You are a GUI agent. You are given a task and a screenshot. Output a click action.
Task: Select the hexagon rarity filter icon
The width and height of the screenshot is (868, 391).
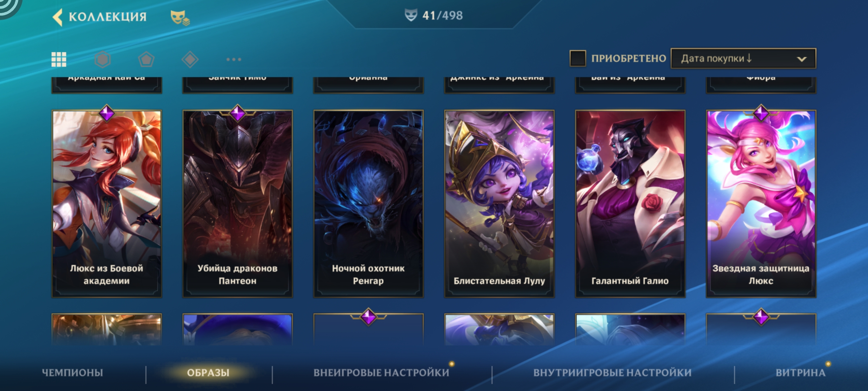(103, 59)
